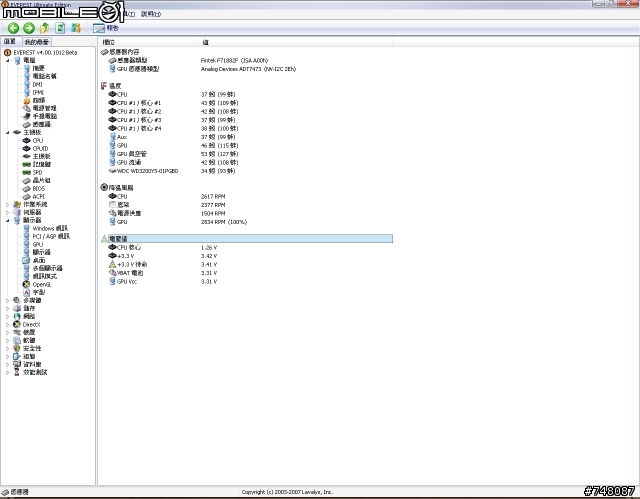The image size is (640, 499).
Task: Click the Devices (裝置) icon in tree
Action: (17, 332)
